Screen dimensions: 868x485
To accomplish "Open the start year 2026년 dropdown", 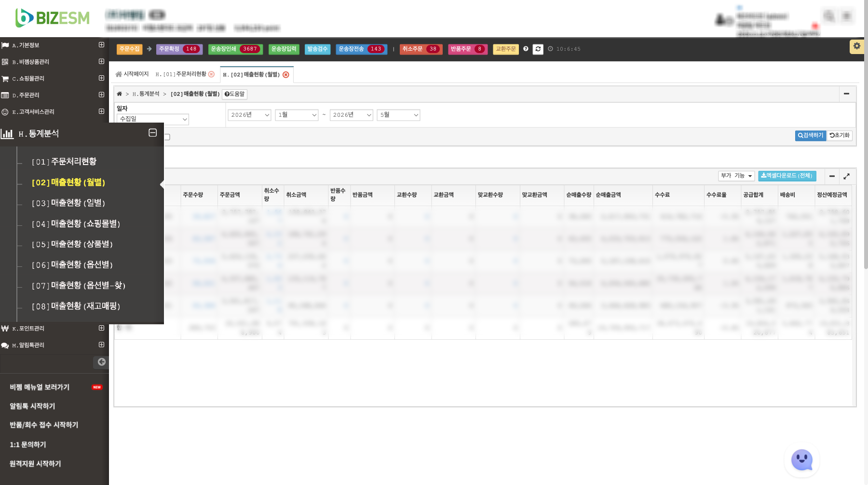I will tap(249, 115).
